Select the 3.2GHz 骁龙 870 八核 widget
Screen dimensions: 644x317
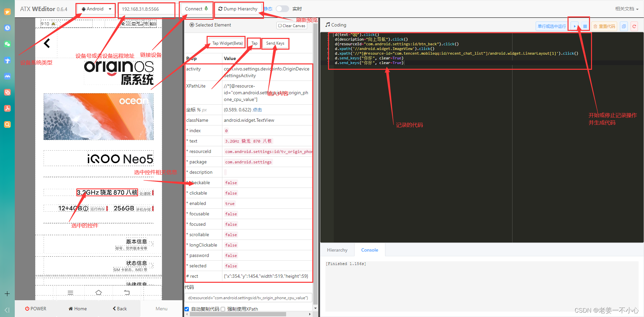(x=107, y=193)
